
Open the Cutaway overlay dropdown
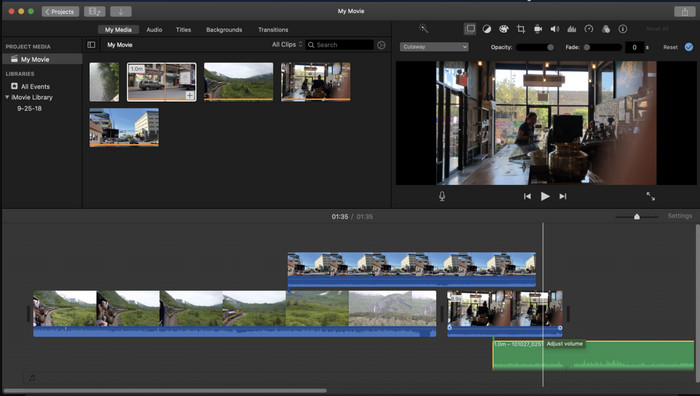(434, 47)
